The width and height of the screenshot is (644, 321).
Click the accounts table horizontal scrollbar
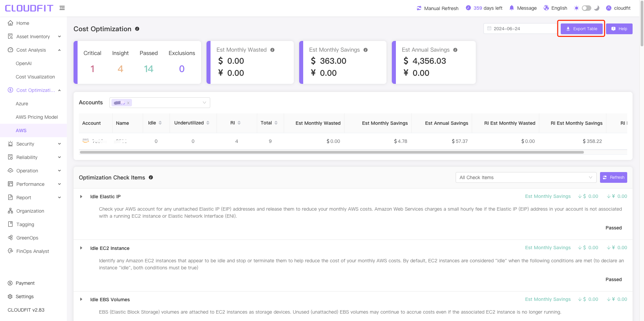[x=332, y=152]
